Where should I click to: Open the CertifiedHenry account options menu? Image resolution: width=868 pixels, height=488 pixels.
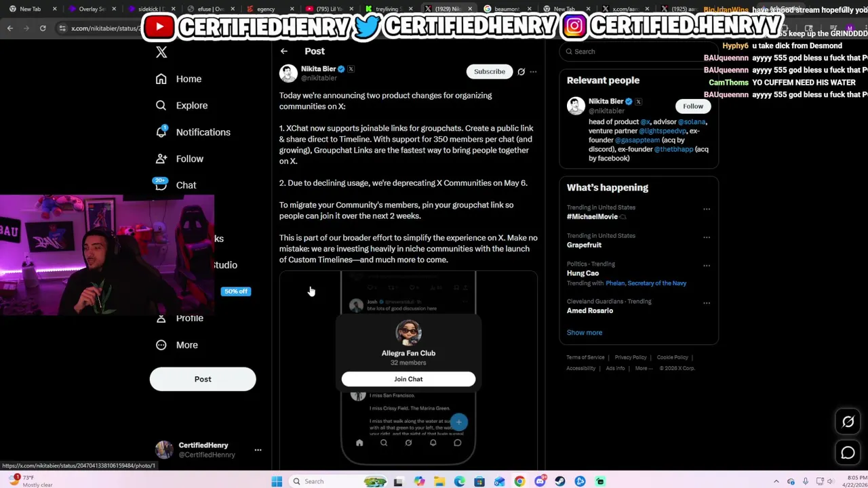(258, 450)
